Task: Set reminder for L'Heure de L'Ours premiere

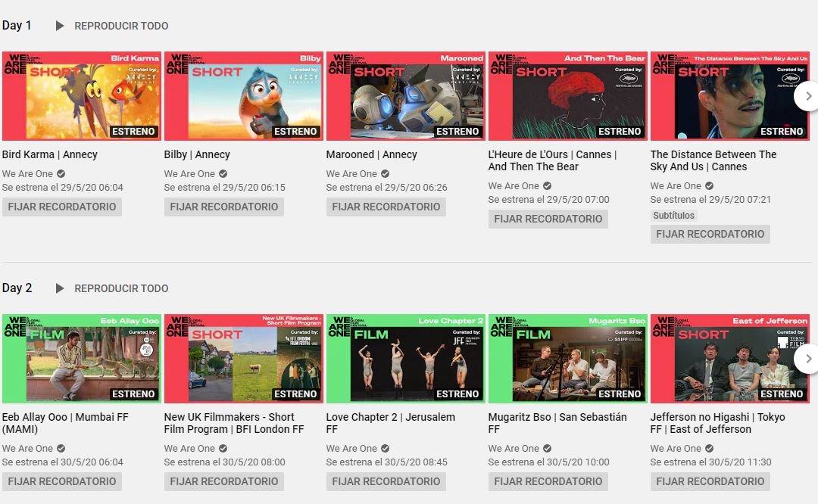Action: pyautogui.click(x=548, y=219)
